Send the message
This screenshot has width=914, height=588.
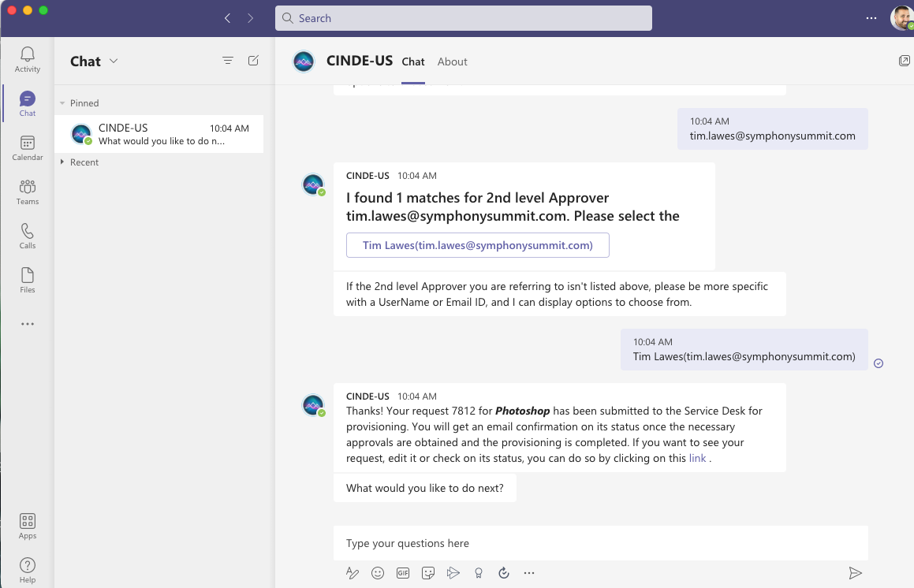click(855, 573)
